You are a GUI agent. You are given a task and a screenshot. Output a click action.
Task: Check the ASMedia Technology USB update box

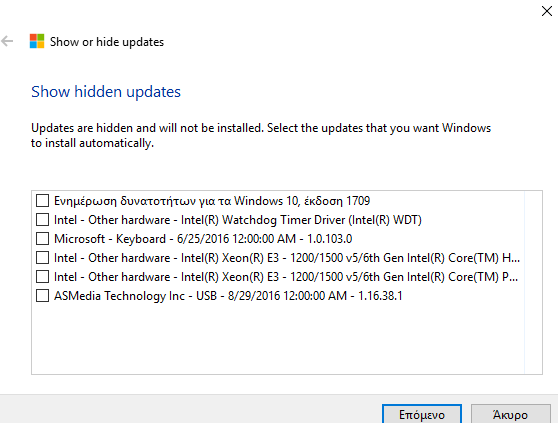click(x=42, y=296)
